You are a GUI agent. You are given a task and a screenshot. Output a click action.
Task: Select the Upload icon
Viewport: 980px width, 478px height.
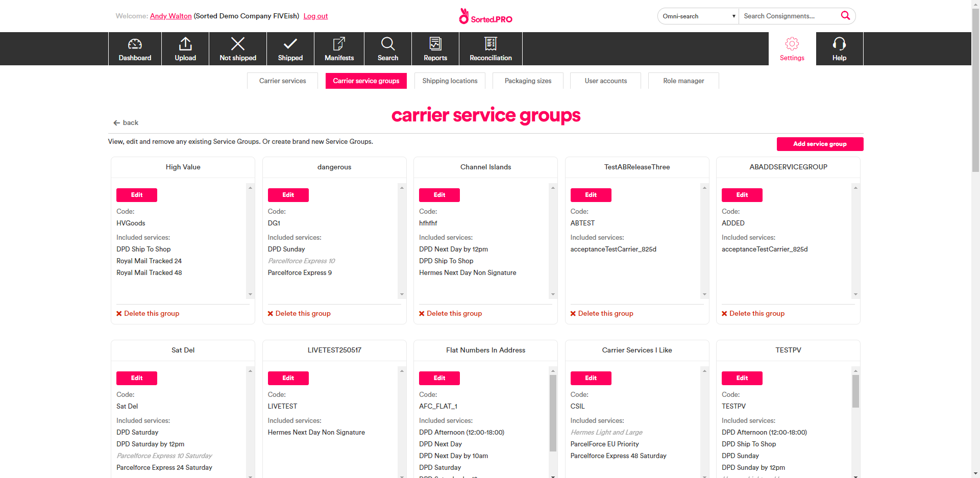pyautogui.click(x=185, y=48)
